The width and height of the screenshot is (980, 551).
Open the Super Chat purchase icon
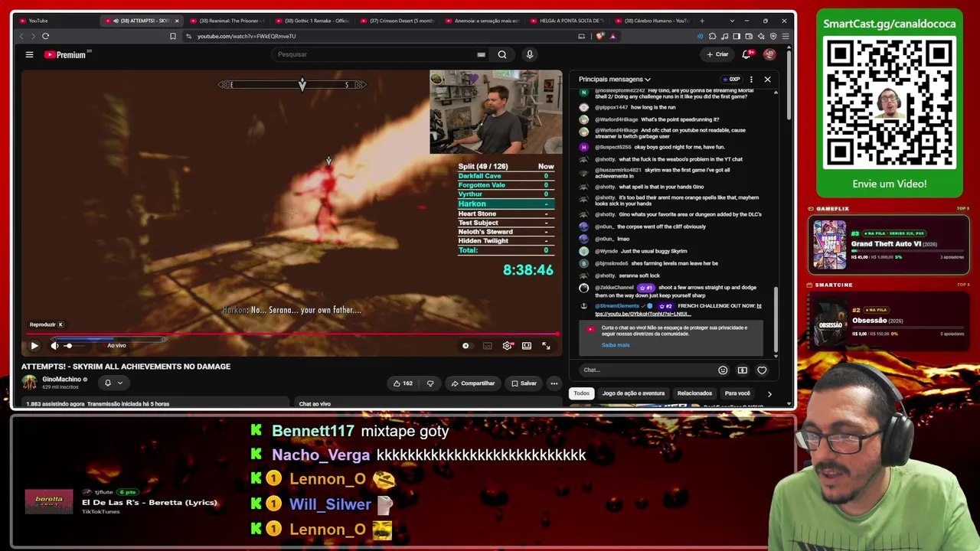[x=743, y=370]
